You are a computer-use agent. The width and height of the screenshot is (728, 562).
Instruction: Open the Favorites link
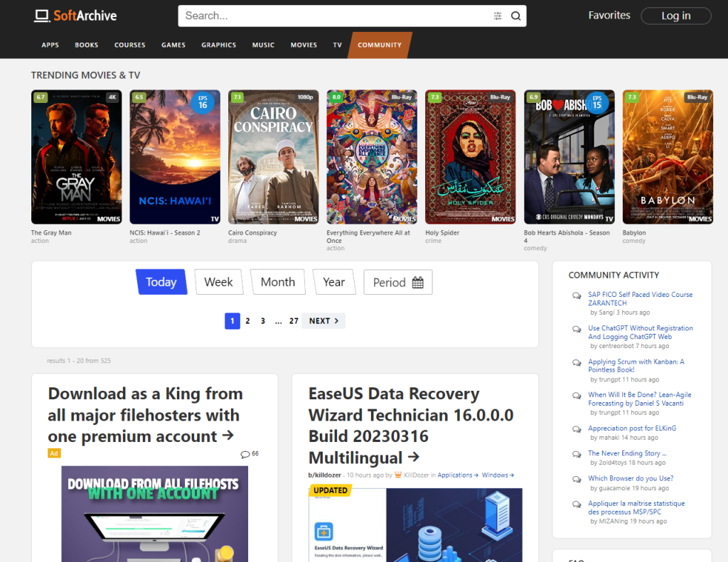tap(609, 16)
